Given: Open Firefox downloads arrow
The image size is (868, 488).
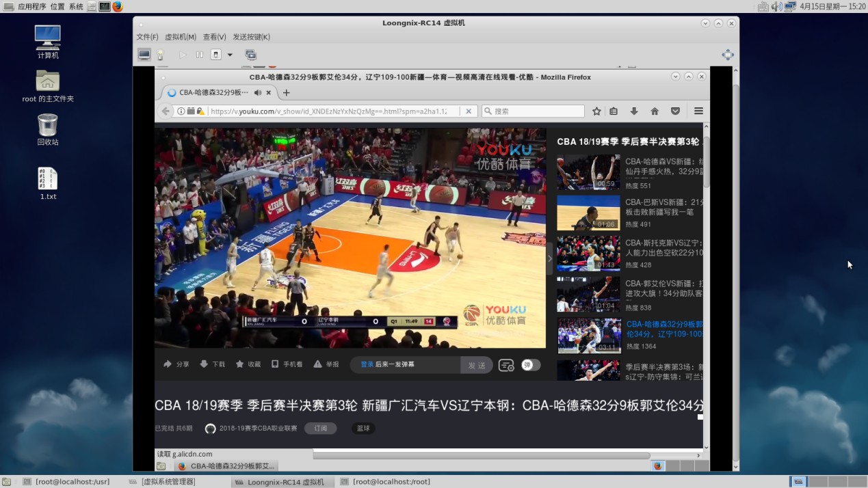Looking at the screenshot, I should click(x=634, y=111).
